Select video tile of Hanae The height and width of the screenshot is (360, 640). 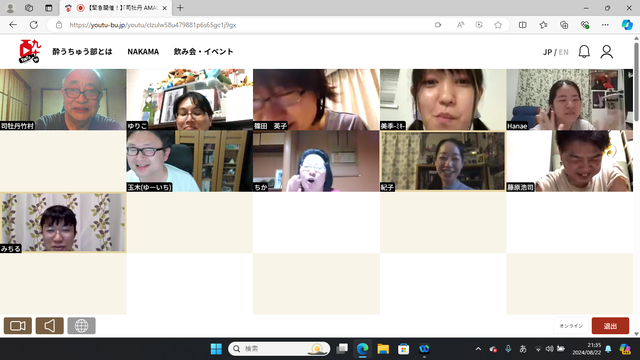[x=569, y=99]
